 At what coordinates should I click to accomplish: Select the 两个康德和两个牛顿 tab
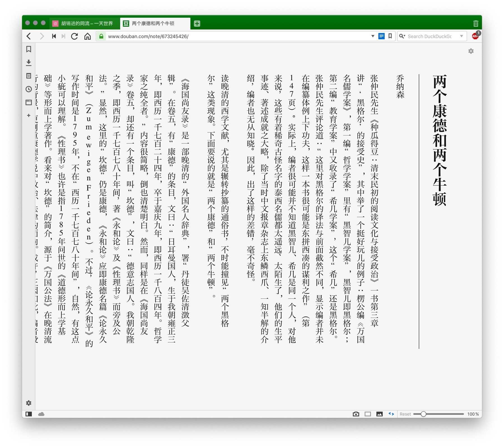tap(155, 24)
